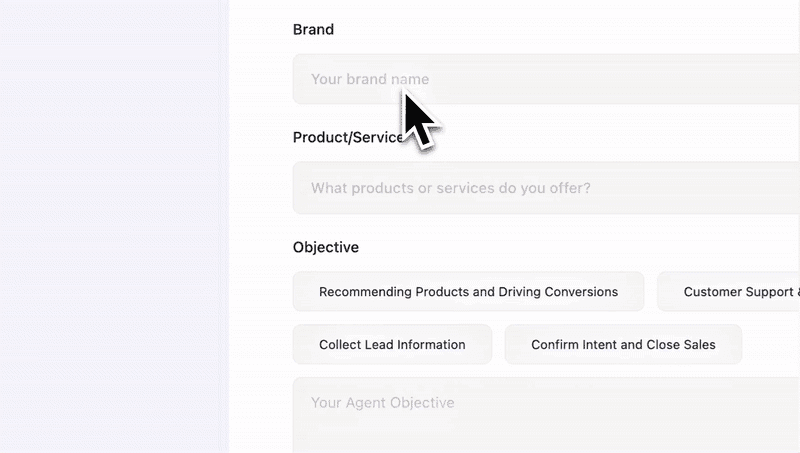
Task: Click the Brand field label
Action: [313, 30]
